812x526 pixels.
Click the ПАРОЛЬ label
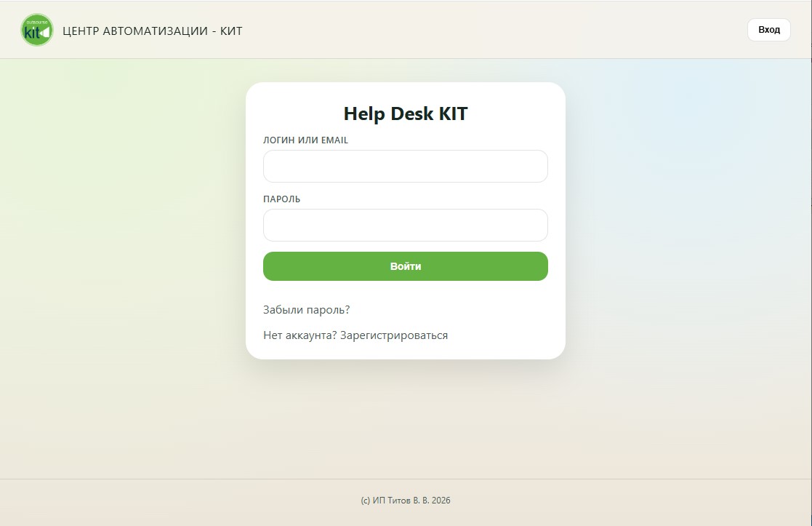tap(281, 199)
